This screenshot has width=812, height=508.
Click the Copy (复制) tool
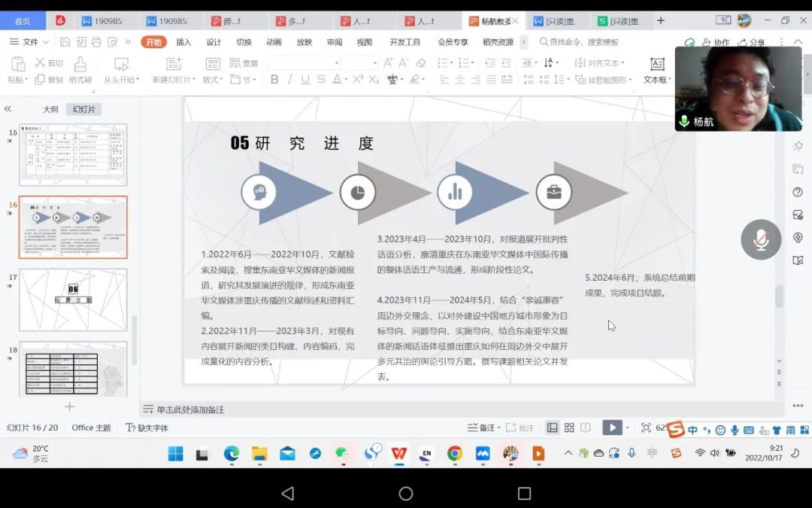49,79
